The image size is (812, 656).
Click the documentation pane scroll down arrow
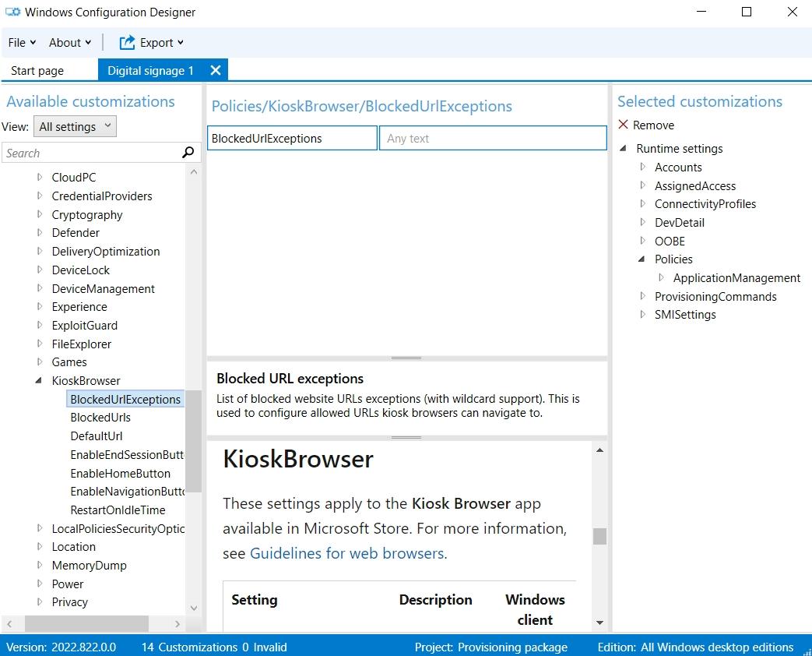599,622
